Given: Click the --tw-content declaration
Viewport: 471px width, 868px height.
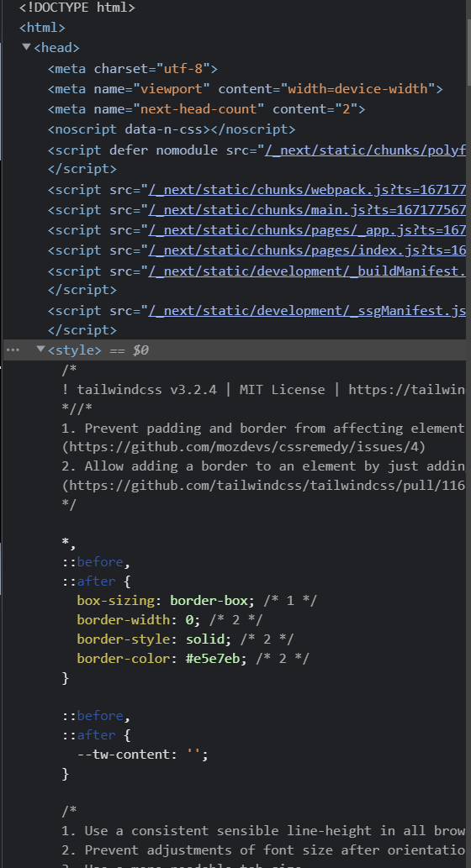Looking at the screenshot, I should coord(142,754).
